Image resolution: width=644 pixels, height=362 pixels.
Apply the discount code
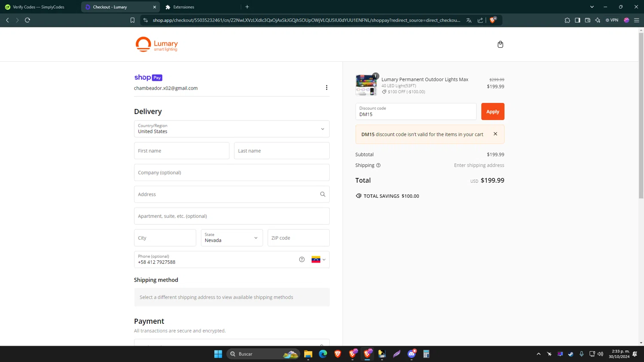pos(492,112)
